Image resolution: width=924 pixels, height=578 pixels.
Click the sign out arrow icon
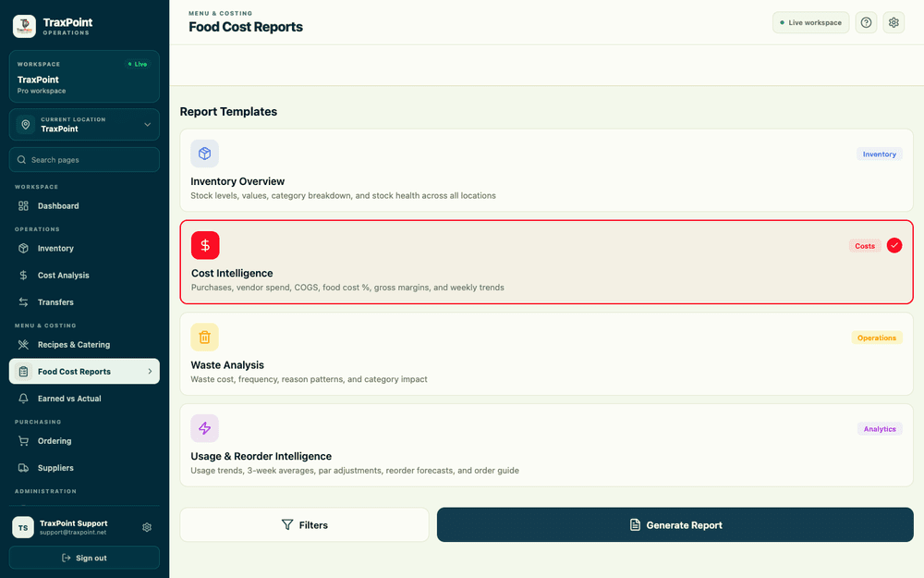[x=66, y=558]
